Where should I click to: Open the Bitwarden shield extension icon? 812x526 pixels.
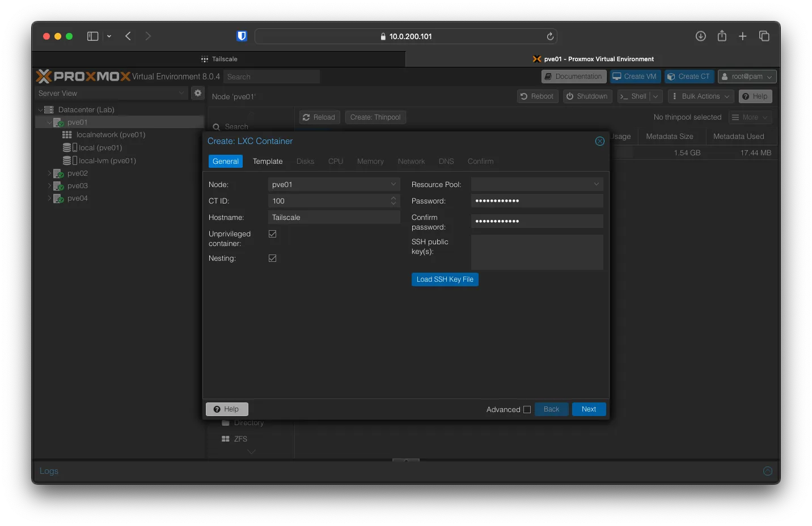(242, 36)
